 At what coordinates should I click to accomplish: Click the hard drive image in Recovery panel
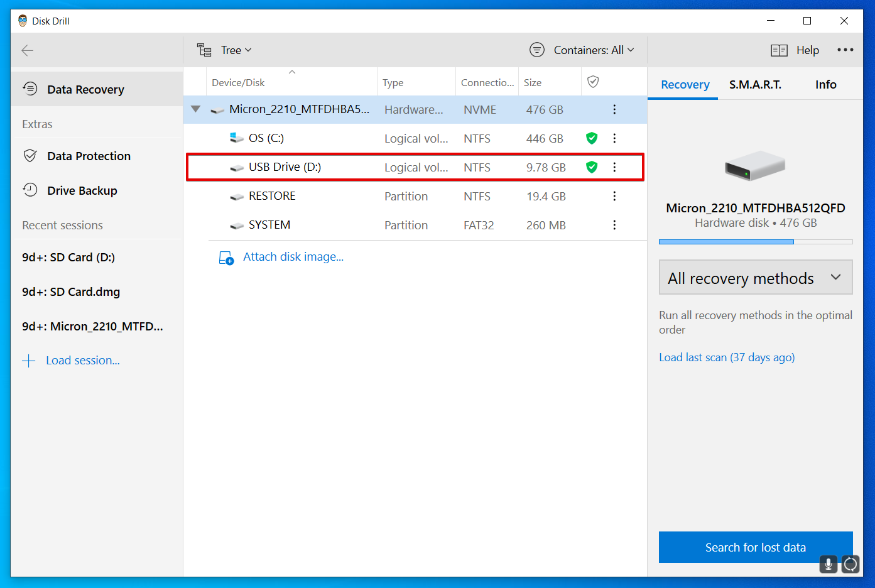[755, 166]
